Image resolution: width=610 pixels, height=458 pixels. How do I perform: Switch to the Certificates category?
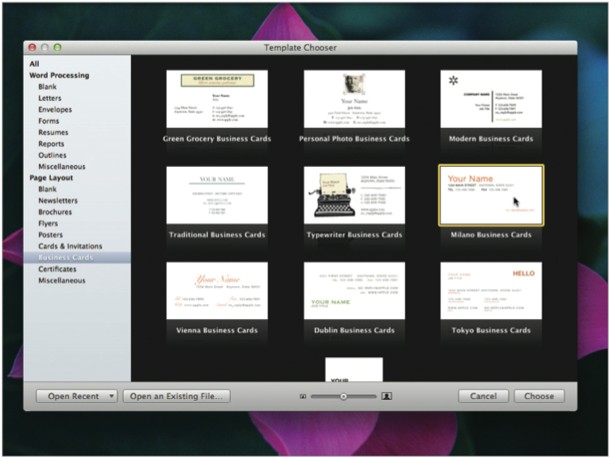pyautogui.click(x=59, y=269)
